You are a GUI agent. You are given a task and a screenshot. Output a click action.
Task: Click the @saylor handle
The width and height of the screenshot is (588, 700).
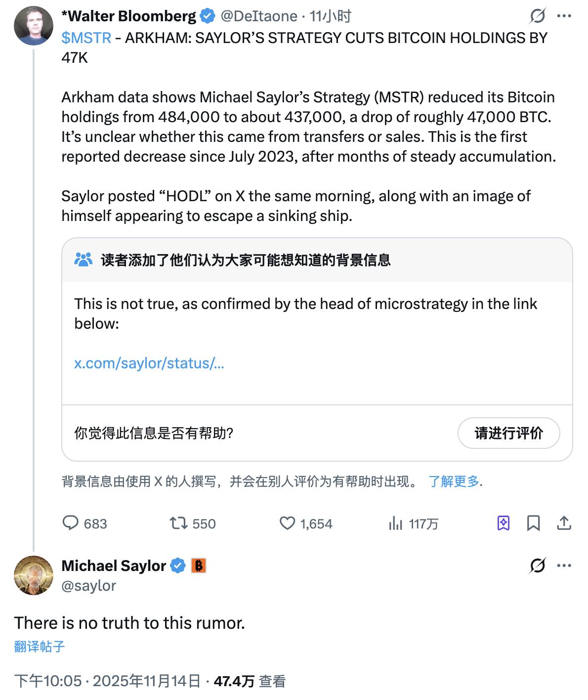pos(89,586)
